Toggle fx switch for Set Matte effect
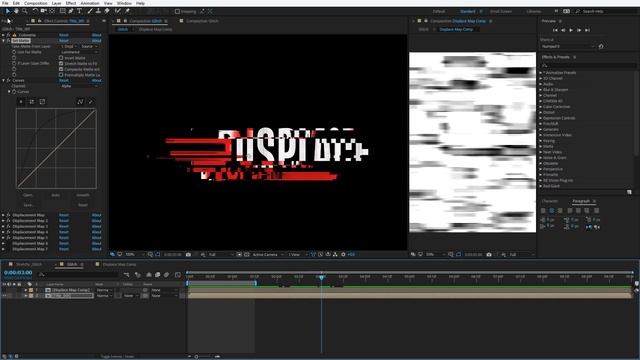The image size is (640, 360). [9, 41]
